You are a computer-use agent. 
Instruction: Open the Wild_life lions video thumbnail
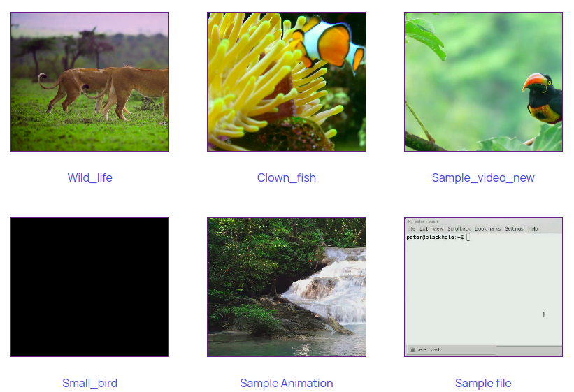[89, 82]
